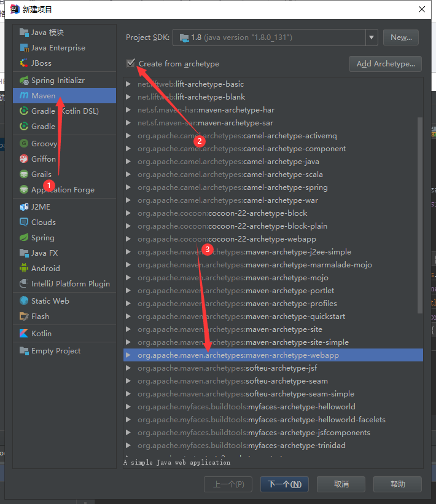Viewport: 436px width, 504px height.
Task: Select the Kotlin project type
Action: pyautogui.click(x=64, y=333)
